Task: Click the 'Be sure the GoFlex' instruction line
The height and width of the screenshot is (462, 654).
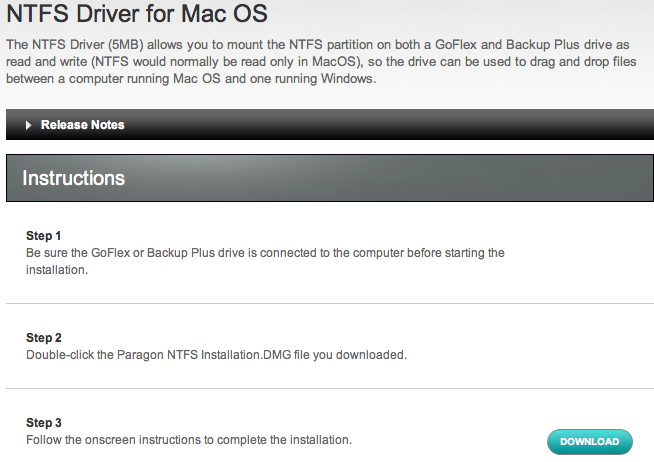Action: 265,253
